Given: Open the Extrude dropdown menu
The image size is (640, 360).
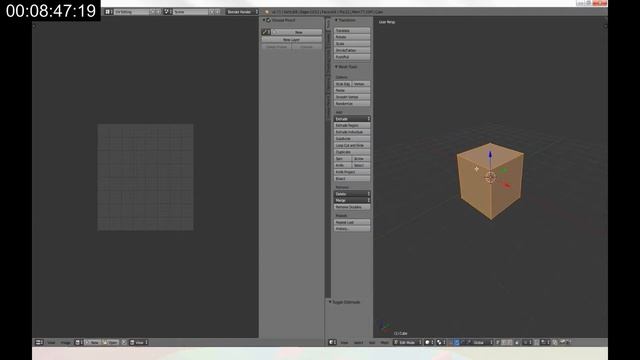Looking at the screenshot, I should tap(352, 119).
